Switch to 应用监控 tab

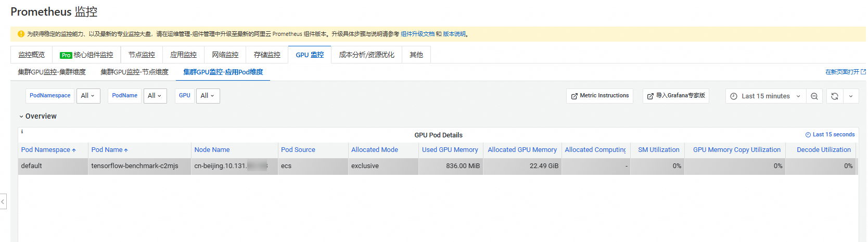183,55
